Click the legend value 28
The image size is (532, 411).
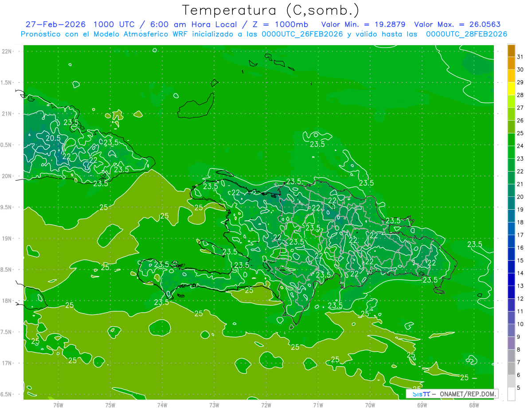[x=520, y=95]
